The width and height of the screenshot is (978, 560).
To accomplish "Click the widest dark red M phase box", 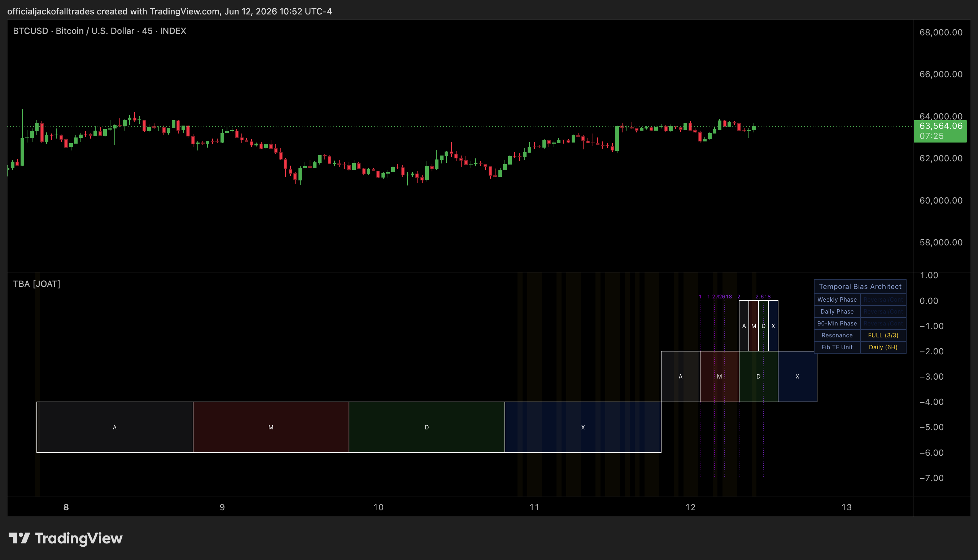I will (271, 427).
